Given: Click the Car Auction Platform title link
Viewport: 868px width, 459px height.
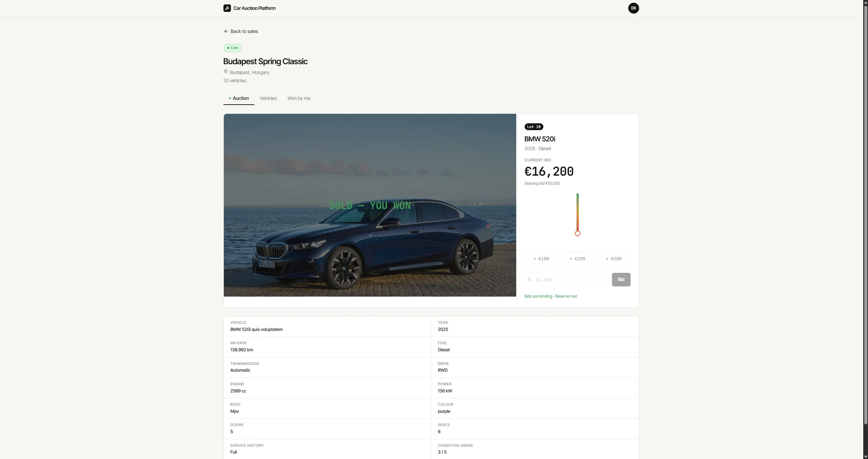Looking at the screenshot, I should point(254,8).
